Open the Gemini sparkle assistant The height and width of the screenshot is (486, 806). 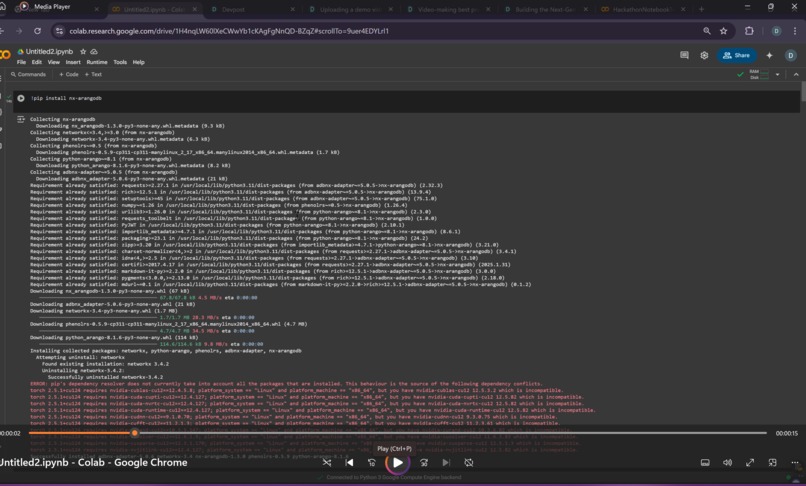(x=770, y=55)
